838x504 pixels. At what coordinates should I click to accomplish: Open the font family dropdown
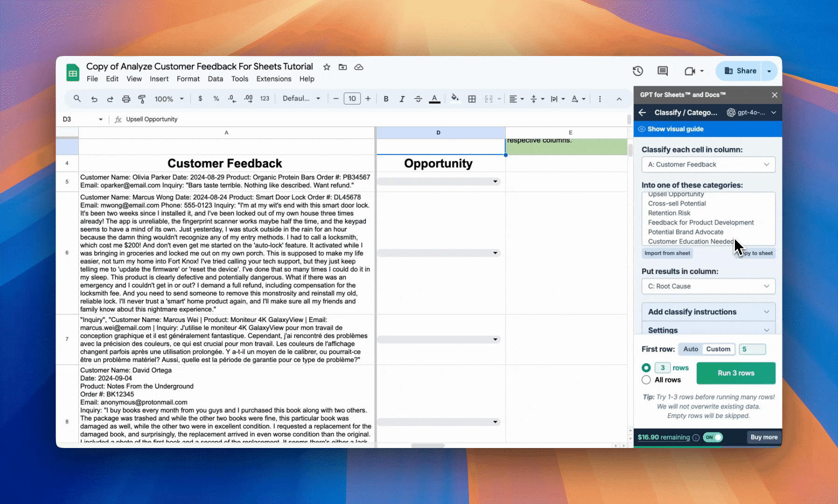(x=301, y=98)
